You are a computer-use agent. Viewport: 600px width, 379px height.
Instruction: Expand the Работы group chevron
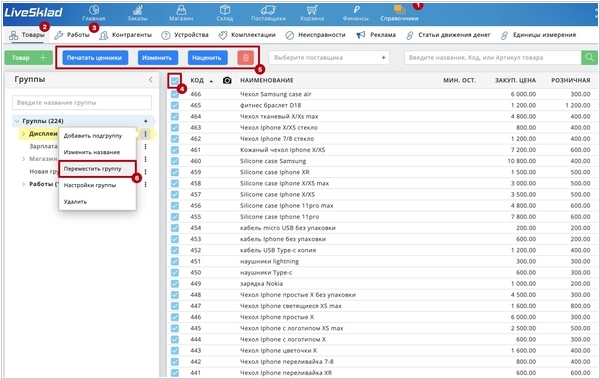(x=23, y=184)
